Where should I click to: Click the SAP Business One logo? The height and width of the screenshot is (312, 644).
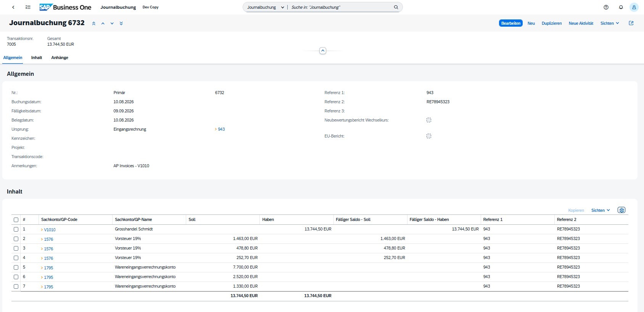tap(65, 7)
